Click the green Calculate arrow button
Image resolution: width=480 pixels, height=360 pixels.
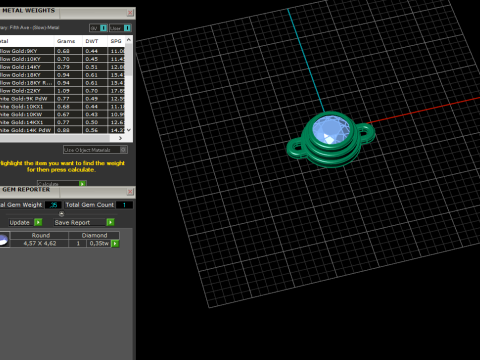click(x=82, y=184)
